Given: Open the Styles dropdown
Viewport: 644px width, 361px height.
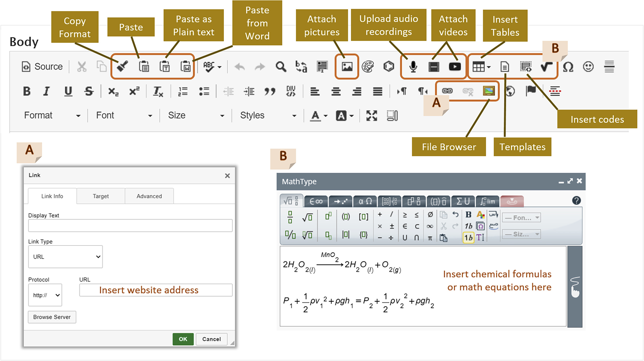Looking at the screenshot, I should [268, 115].
